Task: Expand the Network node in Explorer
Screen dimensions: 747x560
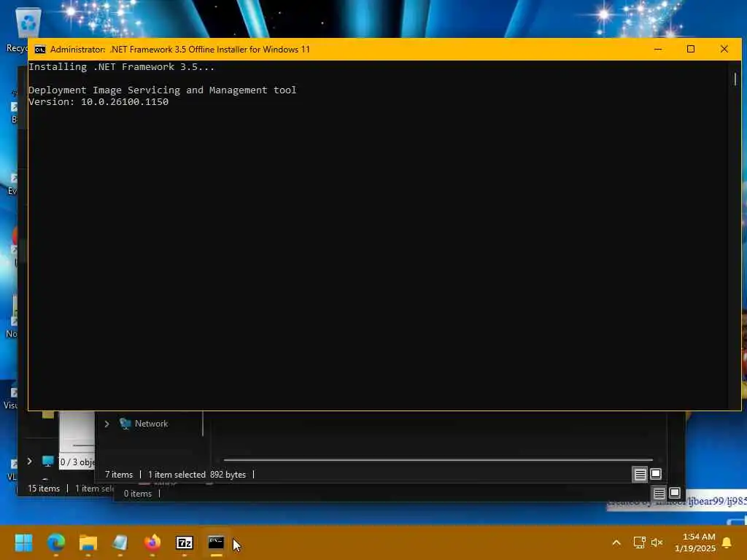Action: coord(107,424)
